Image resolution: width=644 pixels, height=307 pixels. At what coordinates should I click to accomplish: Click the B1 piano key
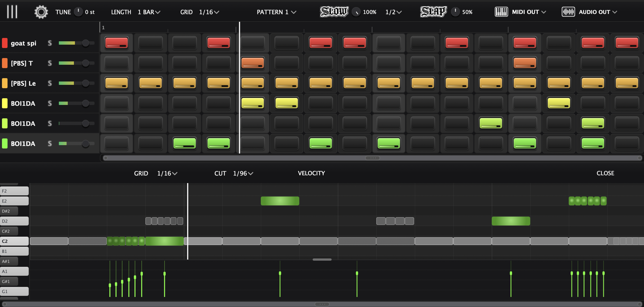[x=14, y=251]
